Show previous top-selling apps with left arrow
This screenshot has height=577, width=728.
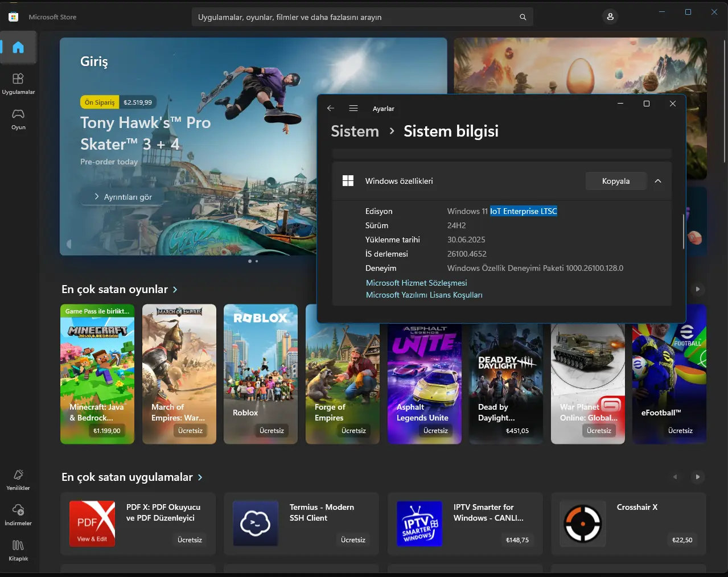675,477
